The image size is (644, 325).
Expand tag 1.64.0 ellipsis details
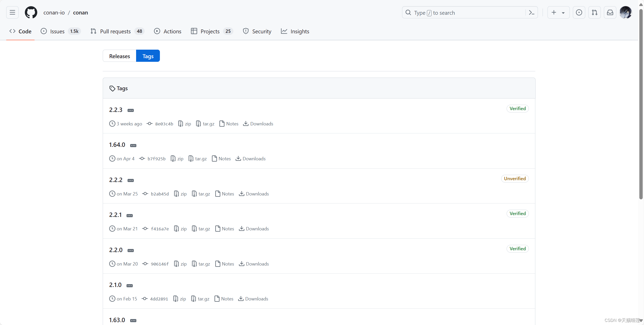(133, 146)
